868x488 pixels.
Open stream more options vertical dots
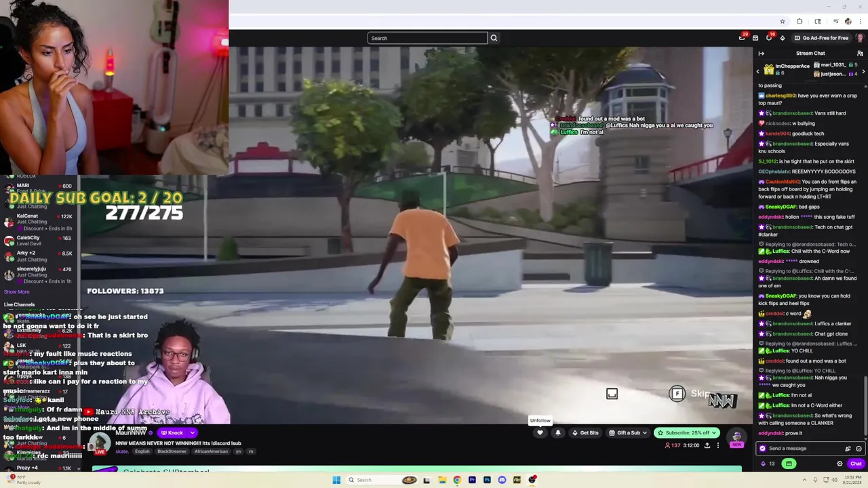718,445
